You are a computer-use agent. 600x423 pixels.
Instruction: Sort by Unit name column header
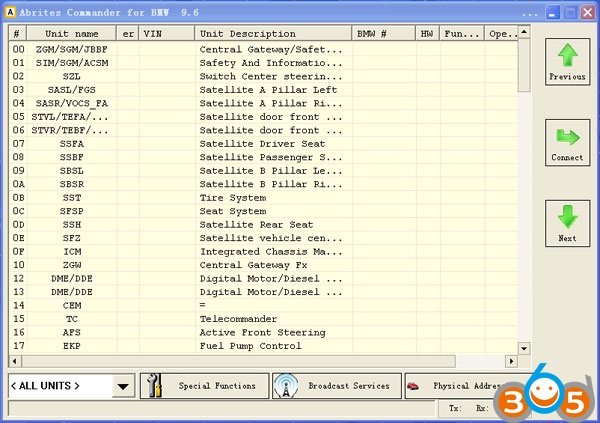72,33
